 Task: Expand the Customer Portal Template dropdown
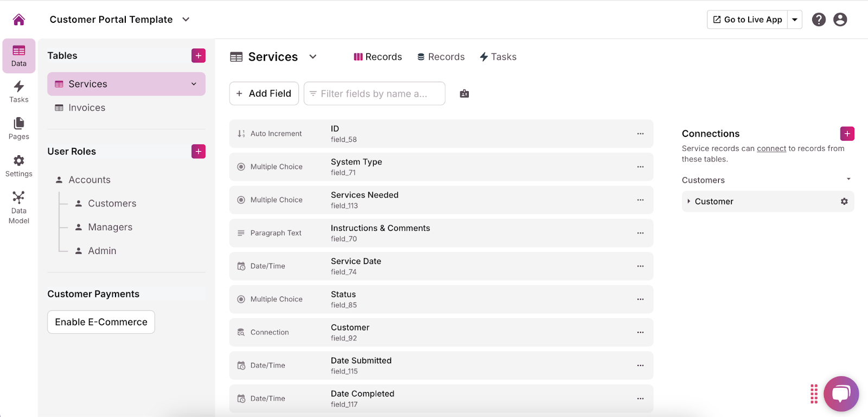pyautogui.click(x=186, y=20)
